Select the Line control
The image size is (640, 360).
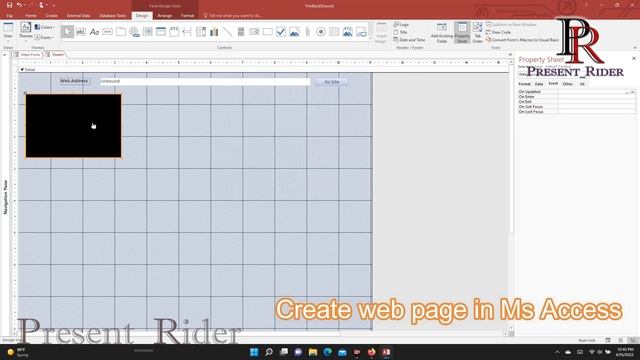tap(227, 32)
